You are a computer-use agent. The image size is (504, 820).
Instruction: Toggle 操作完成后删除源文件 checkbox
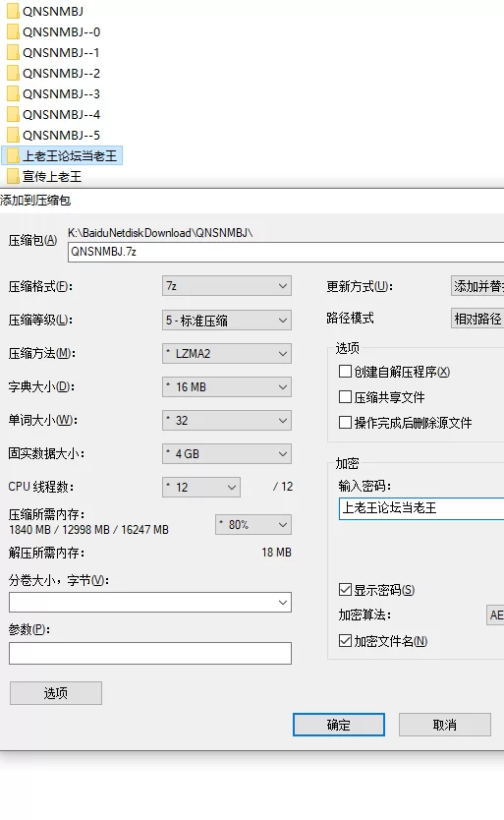coord(345,422)
